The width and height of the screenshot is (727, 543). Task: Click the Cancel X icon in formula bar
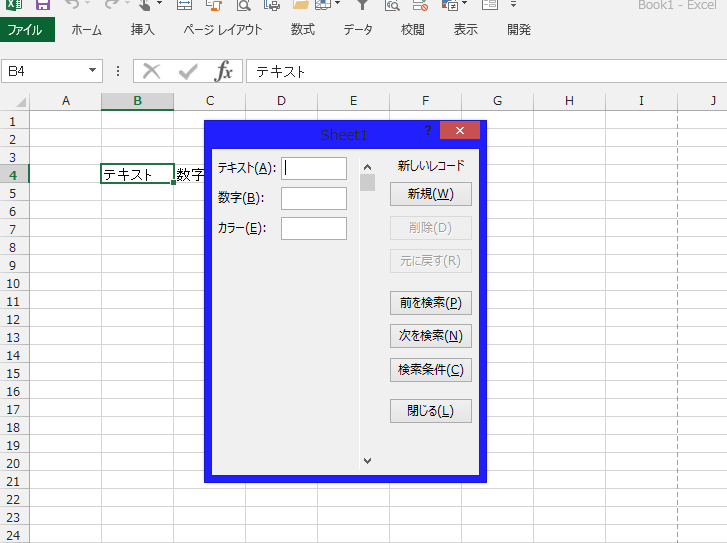[152, 71]
